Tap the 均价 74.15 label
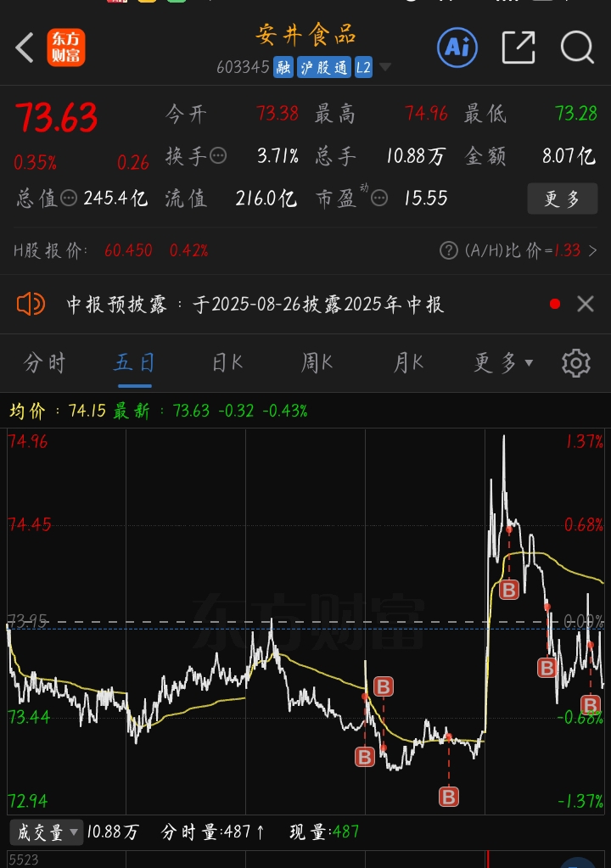 tap(58, 411)
